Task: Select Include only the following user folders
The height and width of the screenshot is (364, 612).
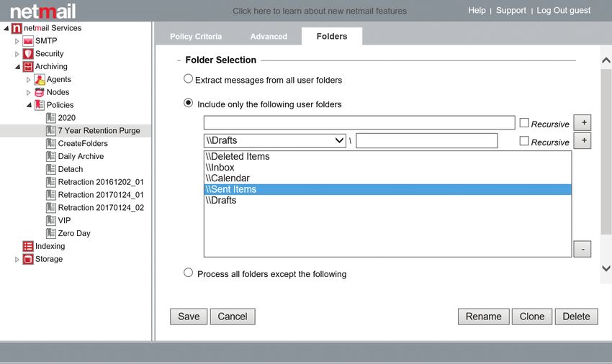Action: 188,103
